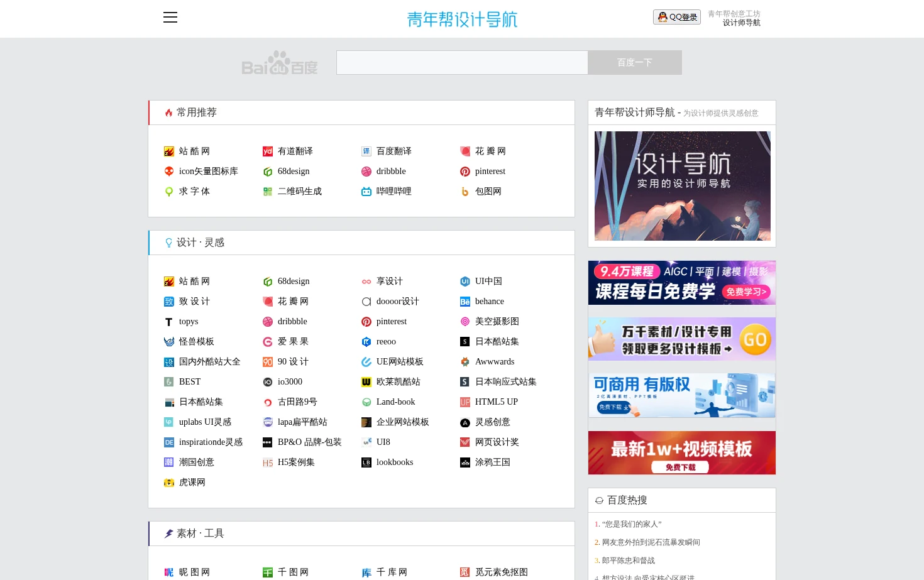This screenshot has width=924, height=580.
Task: Click the 致设计 icon
Action: click(x=169, y=302)
